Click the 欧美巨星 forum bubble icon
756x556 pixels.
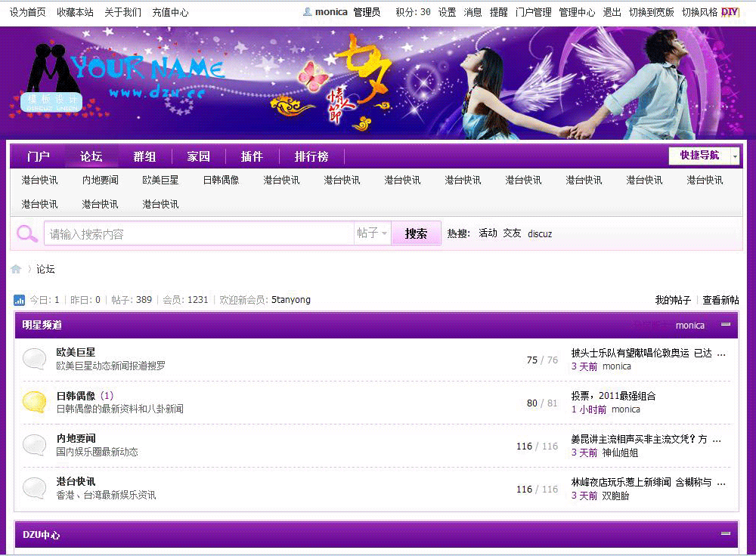point(34,359)
